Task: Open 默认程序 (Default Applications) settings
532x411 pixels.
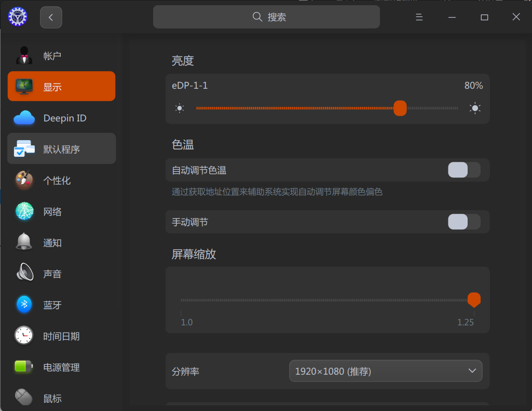Action: click(x=23, y=148)
